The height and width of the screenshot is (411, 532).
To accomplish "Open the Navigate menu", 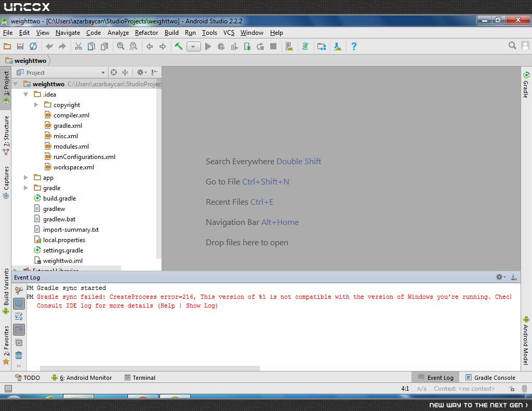I will point(68,33).
